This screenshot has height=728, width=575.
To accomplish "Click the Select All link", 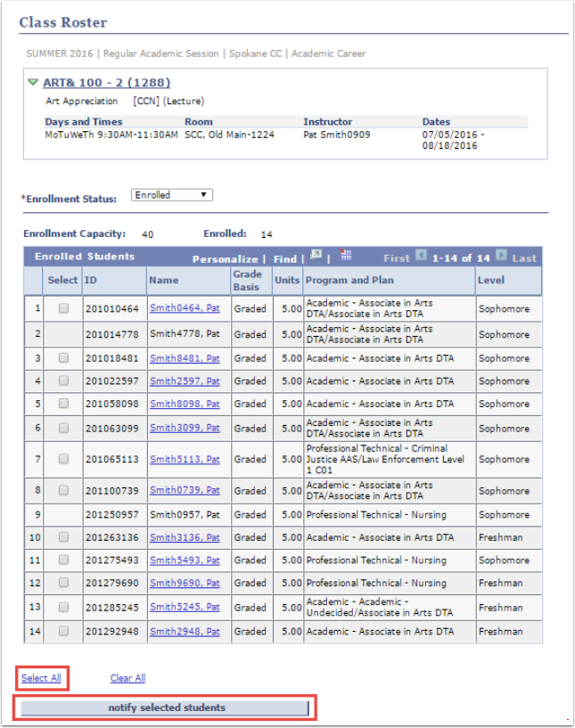I will pos(41,678).
